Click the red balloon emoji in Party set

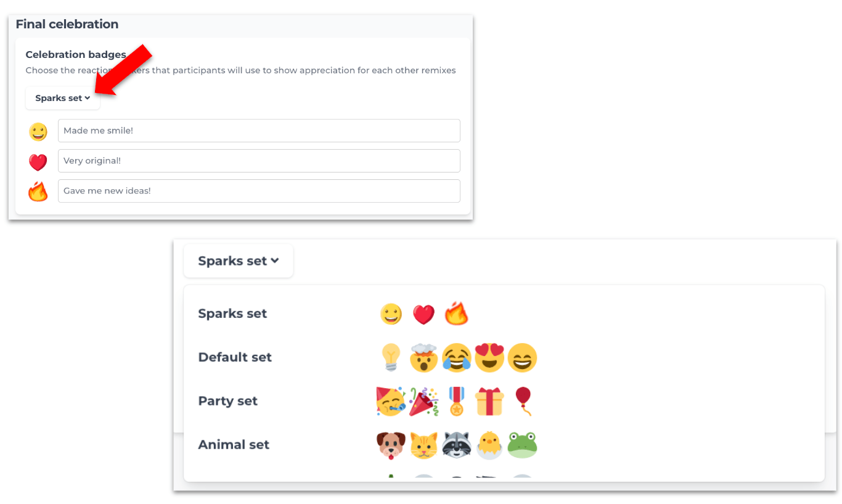coord(523,401)
